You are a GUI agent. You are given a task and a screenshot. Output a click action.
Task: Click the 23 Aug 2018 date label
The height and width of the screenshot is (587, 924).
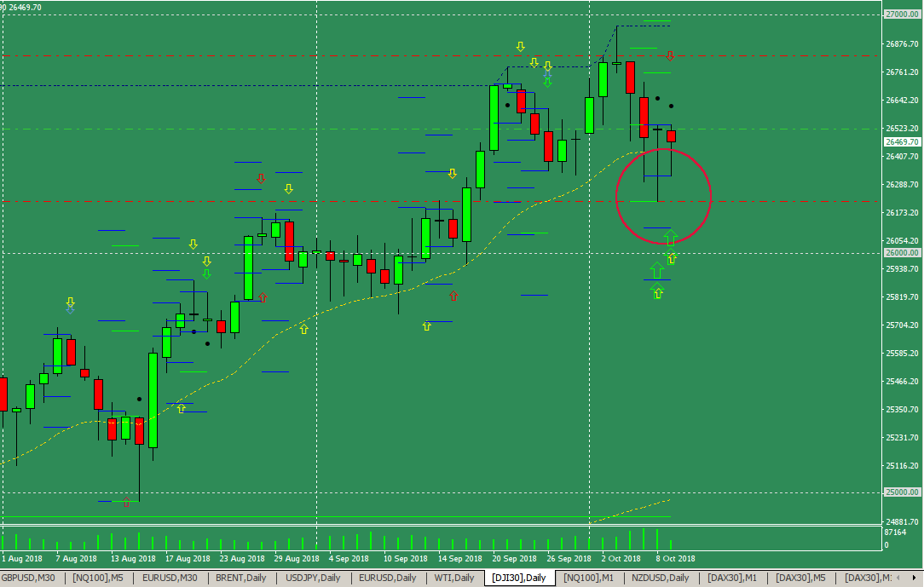(x=242, y=559)
